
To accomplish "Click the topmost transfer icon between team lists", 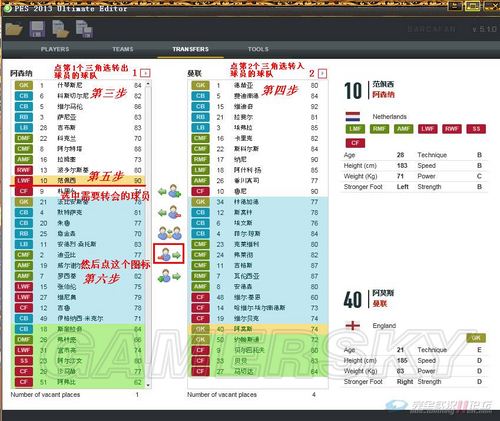I will click(x=170, y=191).
